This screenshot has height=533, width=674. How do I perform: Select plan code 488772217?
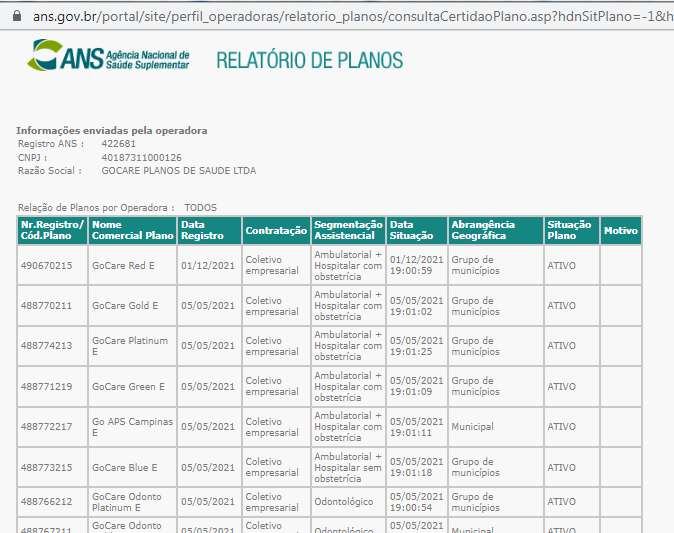click(46, 426)
